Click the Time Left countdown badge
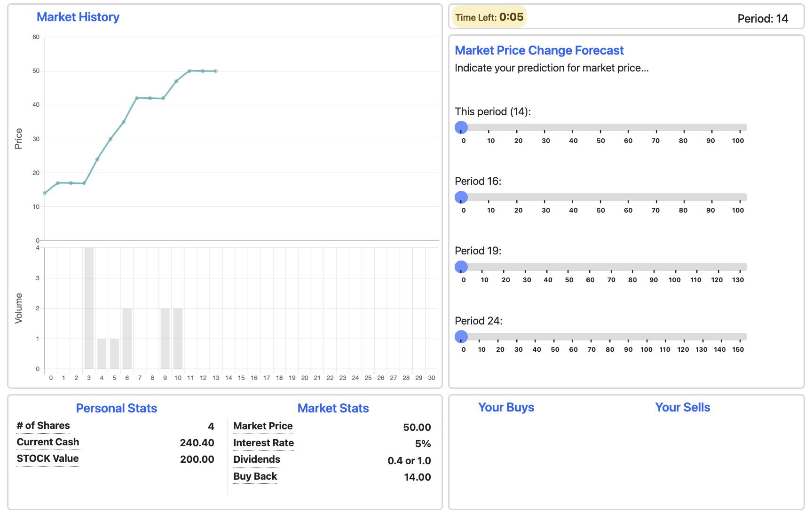The height and width of the screenshot is (514, 812). click(489, 17)
